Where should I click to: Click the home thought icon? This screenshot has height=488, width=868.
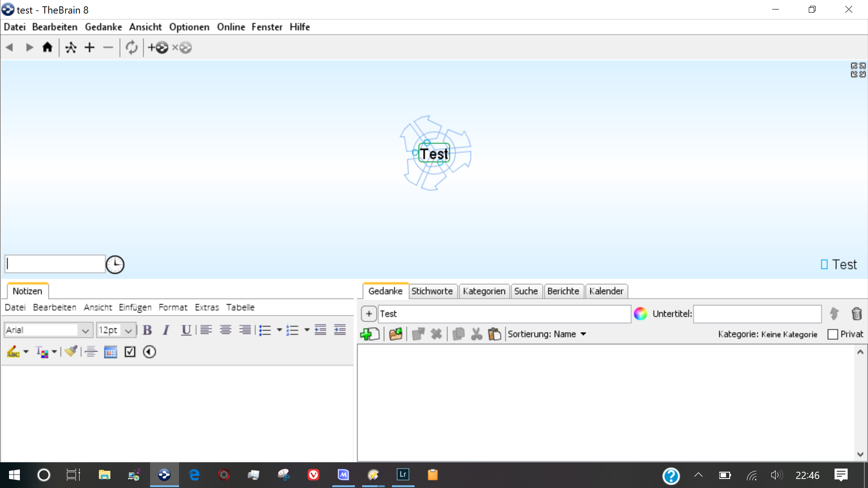47,47
